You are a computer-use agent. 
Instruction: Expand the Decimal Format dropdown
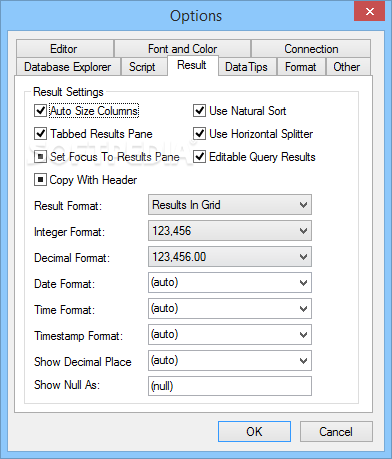(230, 257)
